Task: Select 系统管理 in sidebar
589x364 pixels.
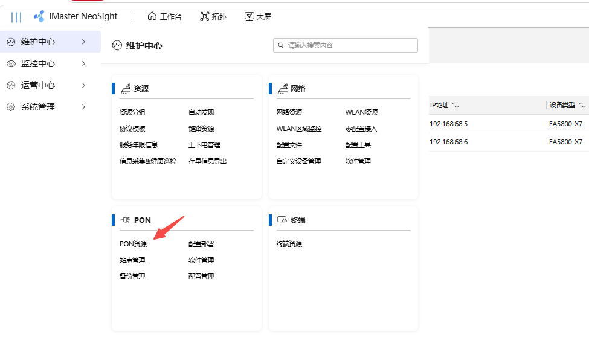Action: 50,107
